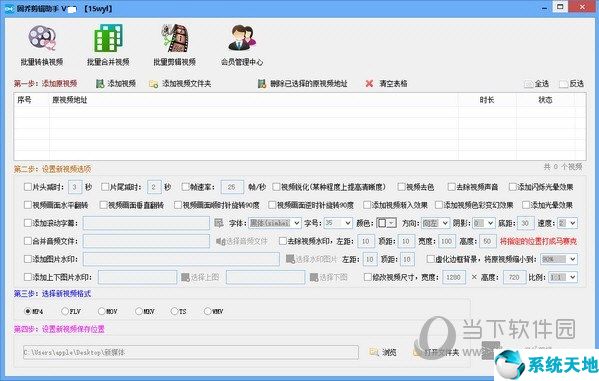
Task: Enable 添加视频渐入效果
Action: [x=367, y=205]
